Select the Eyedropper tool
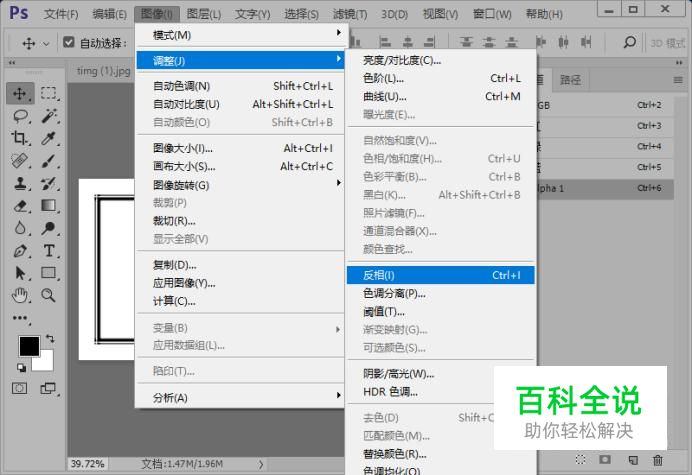692x475 pixels. click(49, 139)
